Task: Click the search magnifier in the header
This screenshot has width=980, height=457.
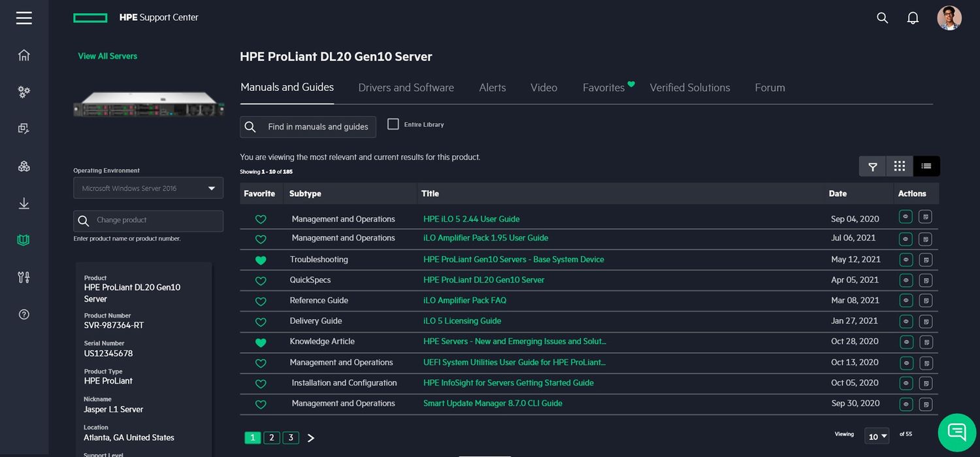Action: (x=882, y=18)
